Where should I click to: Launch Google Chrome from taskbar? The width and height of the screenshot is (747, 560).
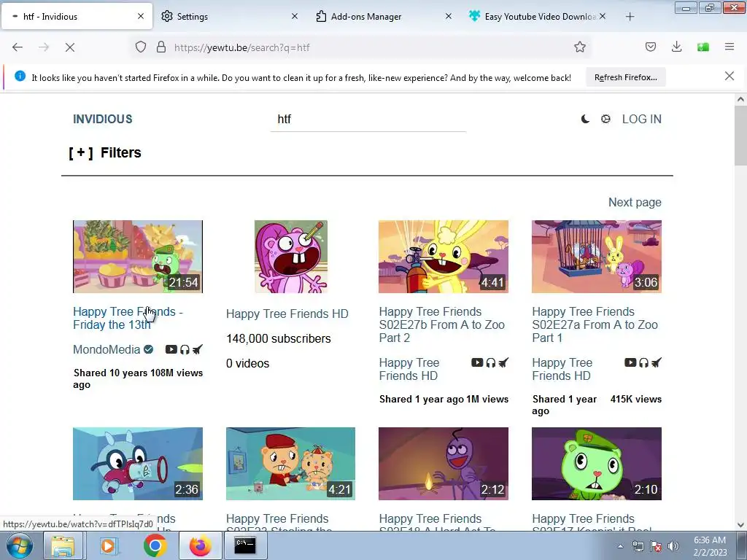click(155, 545)
